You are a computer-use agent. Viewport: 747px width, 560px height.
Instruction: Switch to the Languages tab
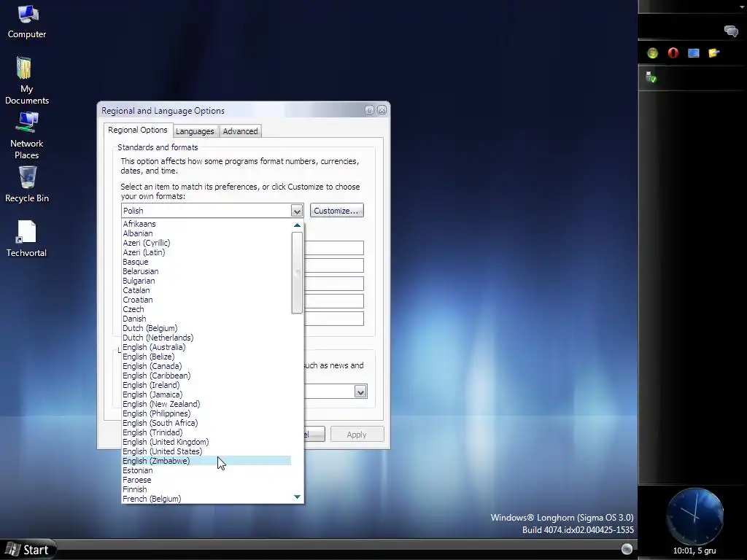coord(195,131)
